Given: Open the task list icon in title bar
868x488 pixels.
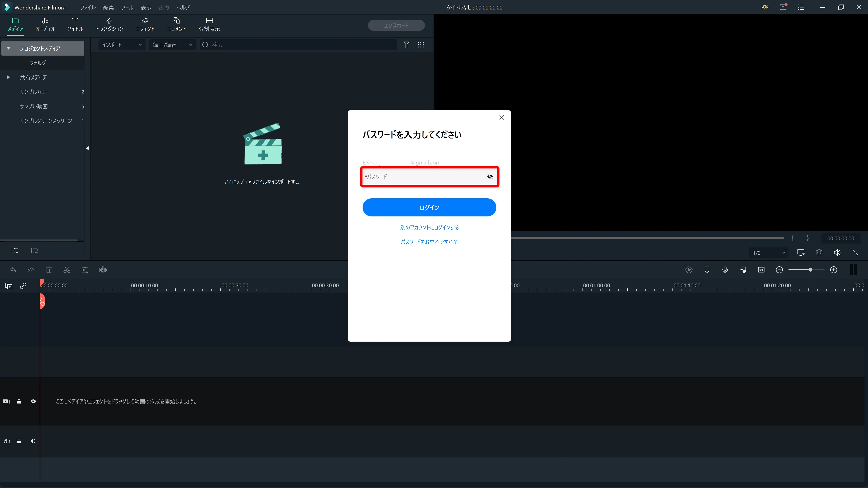Looking at the screenshot, I should click(801, 7).
